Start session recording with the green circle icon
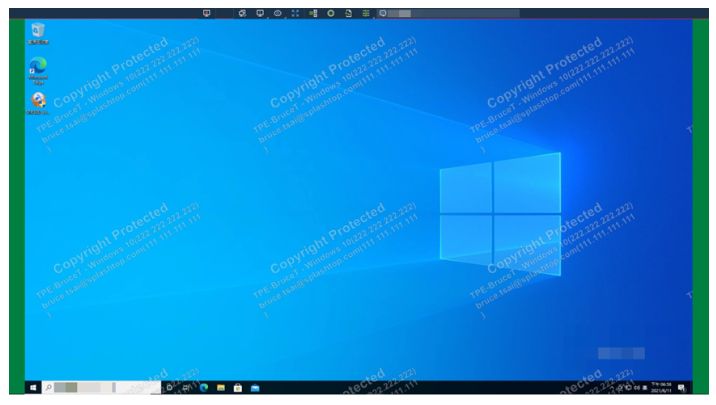This screenshot has height=405, width=716. pyautogui.click(x=331, y=13)
